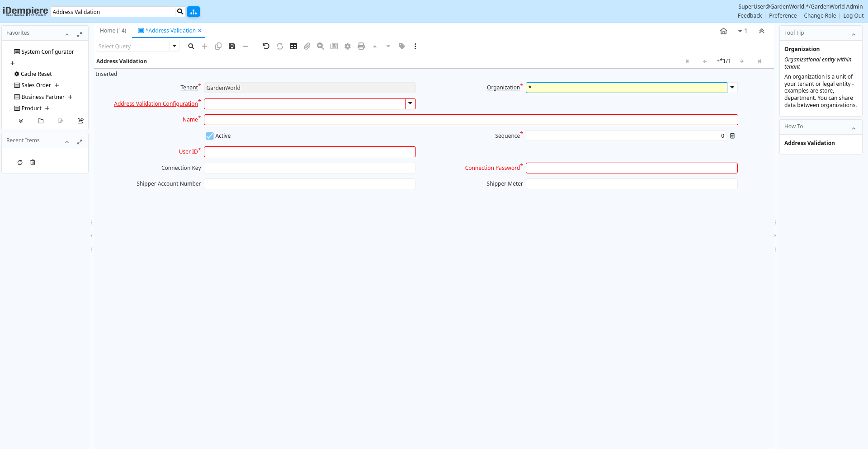Collapse the Favorites panel
The width and height of the screenshot is (868, 449).
tap(67, 34)
